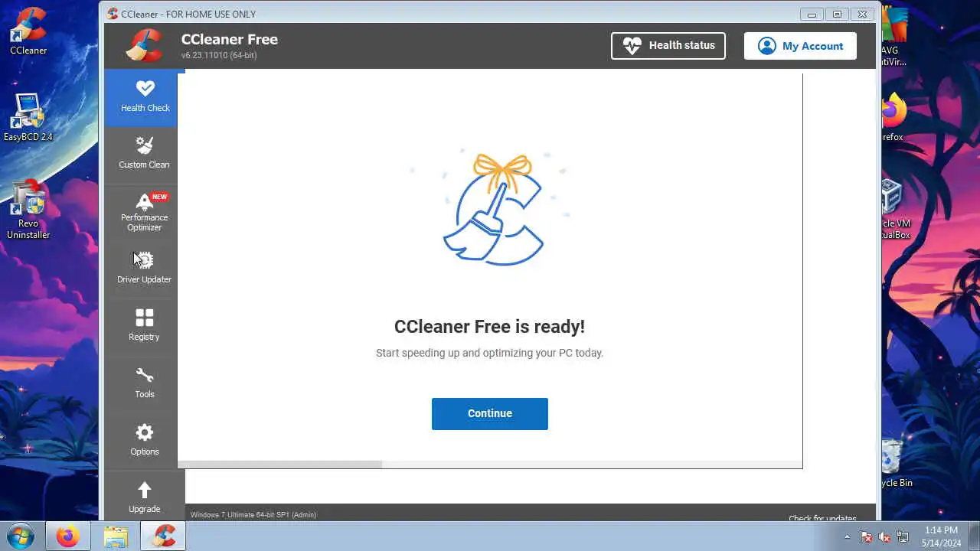Select the Oracle VM VirtualBox desktop icon
Viewport: 980px width, 551px height.
pyautogui.click(x=893, y=210)
